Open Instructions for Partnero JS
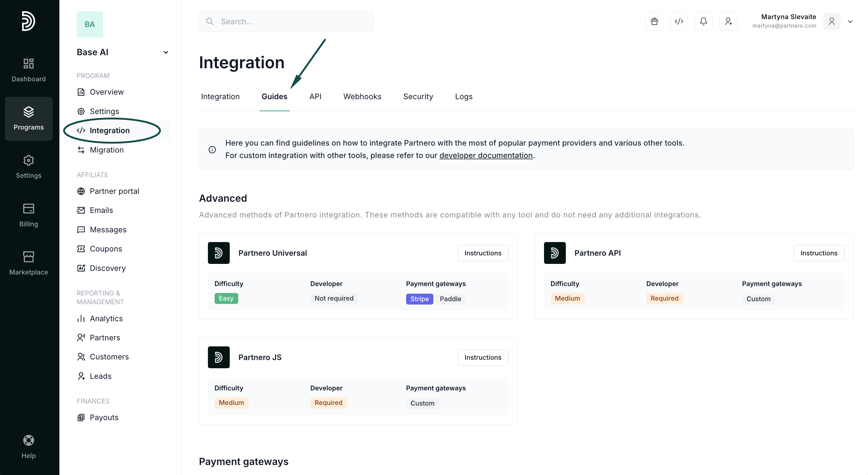The image size is (868, 475). 482,357
